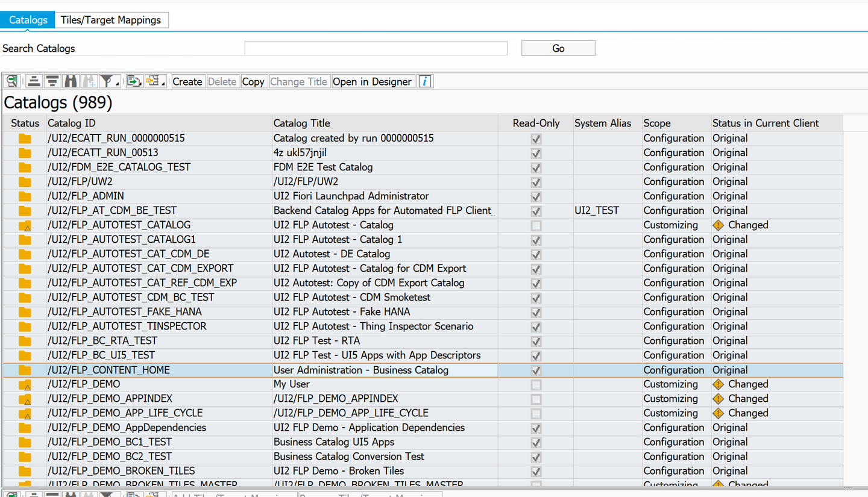Click the folder icon for /UI2/FLP_AUTOTEST_FAKE_HANA

25,312
